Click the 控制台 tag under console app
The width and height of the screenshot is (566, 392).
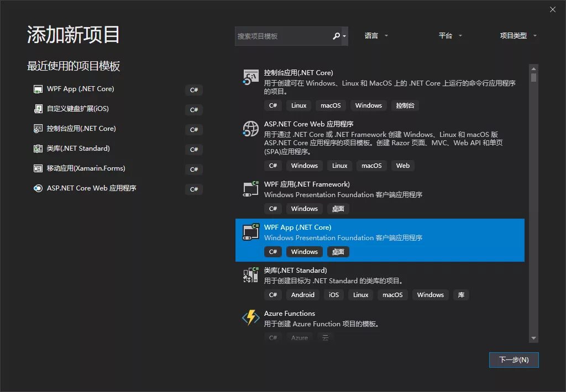405,105
